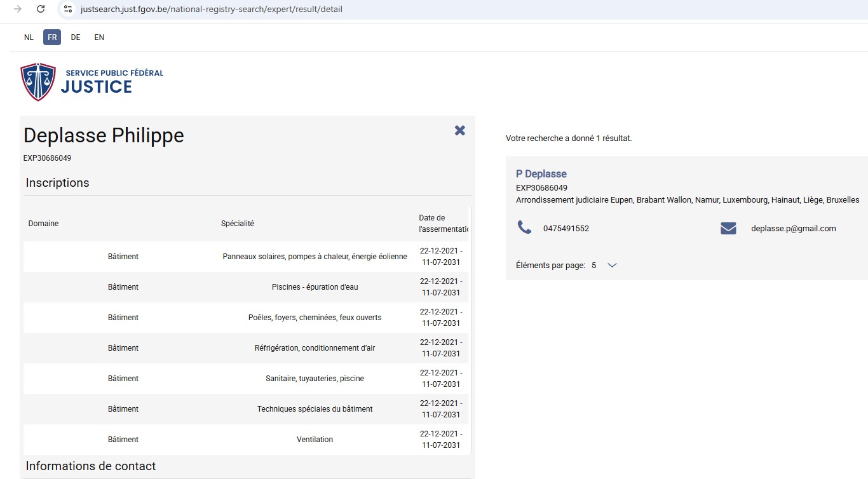Click the phone number 0475491552
868x479 pixels.
566,229
